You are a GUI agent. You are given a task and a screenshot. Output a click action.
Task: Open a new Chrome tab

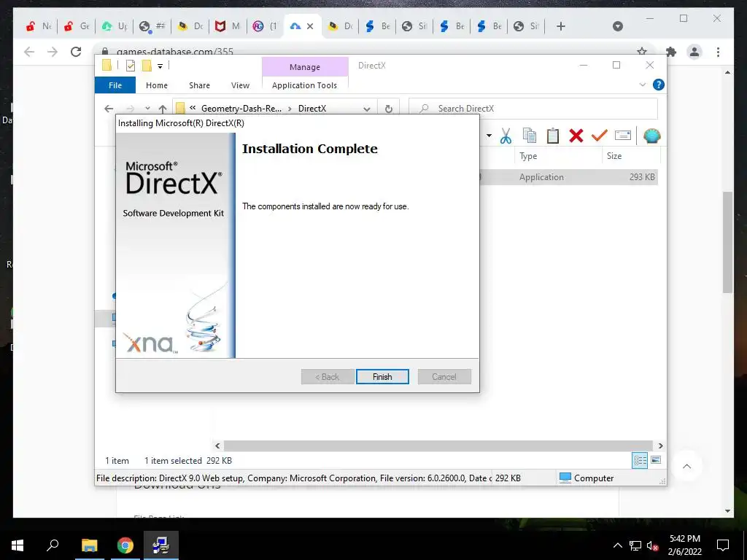(x=561, y=26)
